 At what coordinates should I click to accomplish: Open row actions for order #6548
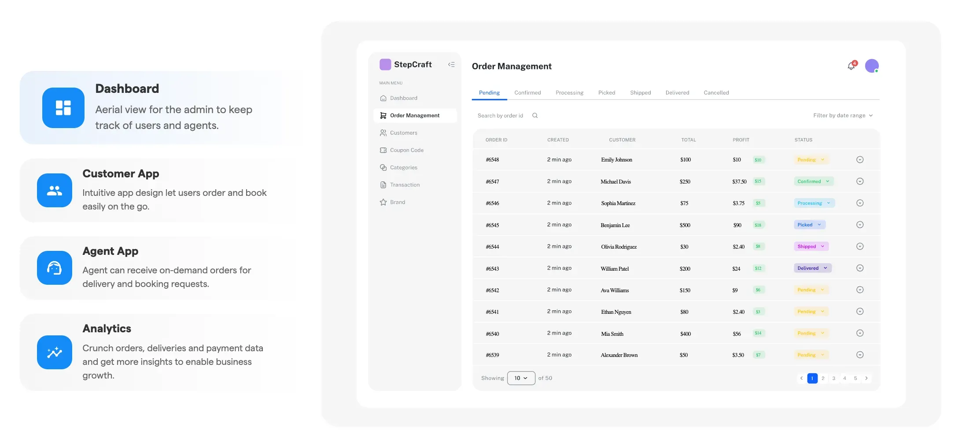pos(860,160)
